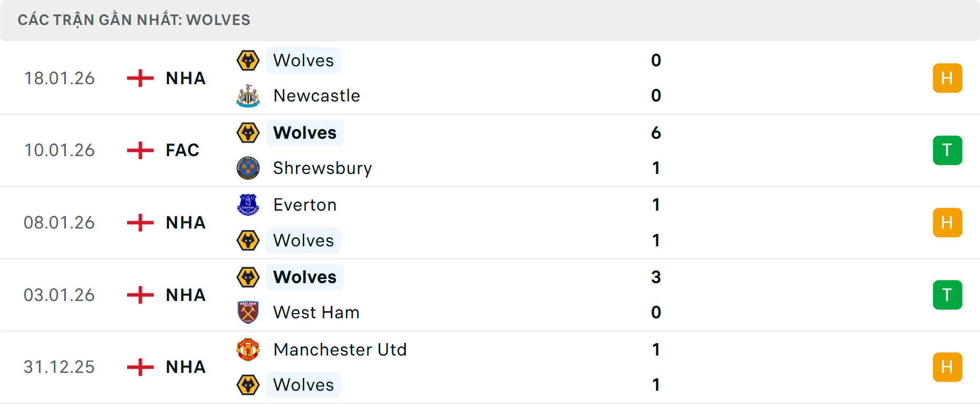Viewport: 980px width, 404px height.
Task: Select the Manchester Utd team name
Action: coord(340,350)
